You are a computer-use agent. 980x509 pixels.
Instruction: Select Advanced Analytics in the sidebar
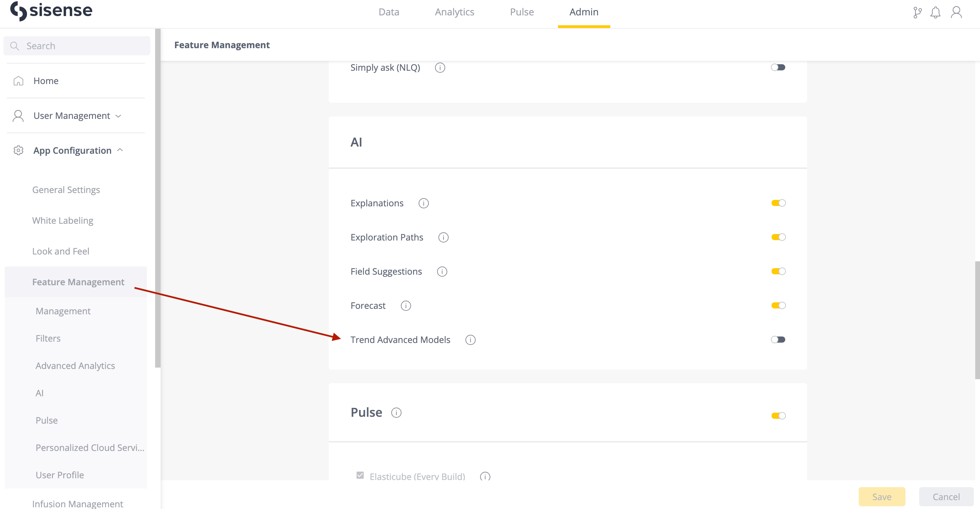(x=75, y=365)
